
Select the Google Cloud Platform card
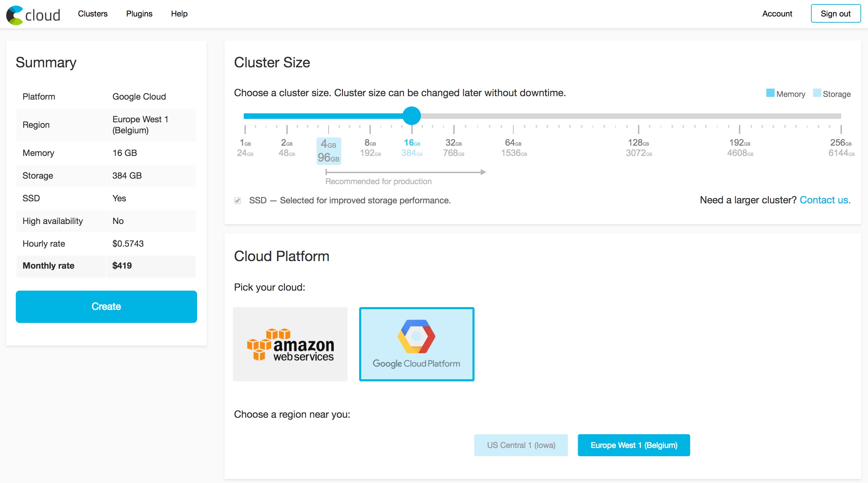[416, 344]
